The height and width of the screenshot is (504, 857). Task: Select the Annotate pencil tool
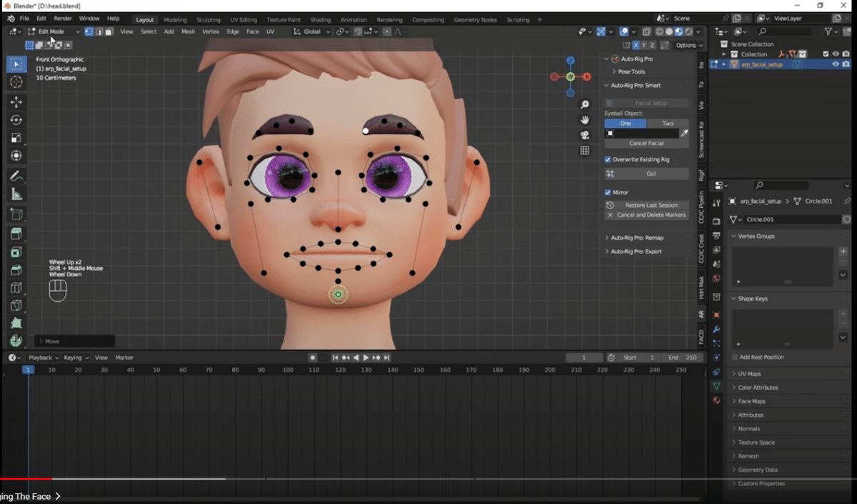coord(16,176)
